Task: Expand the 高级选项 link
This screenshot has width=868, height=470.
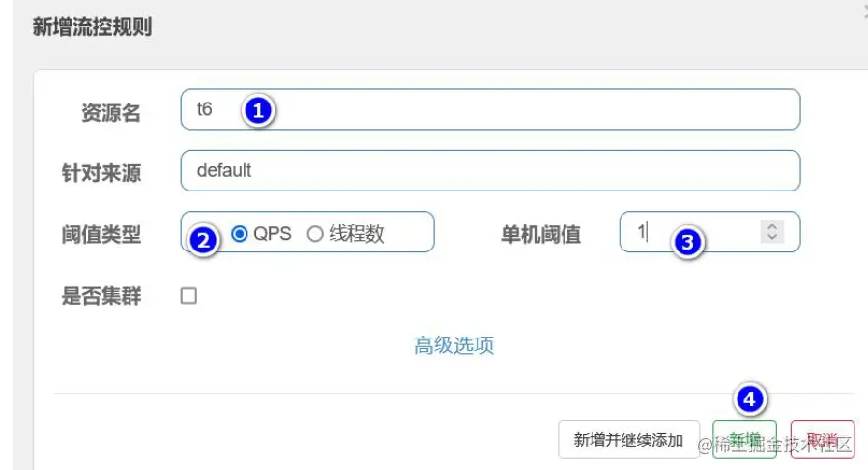Action: [454, 345]
